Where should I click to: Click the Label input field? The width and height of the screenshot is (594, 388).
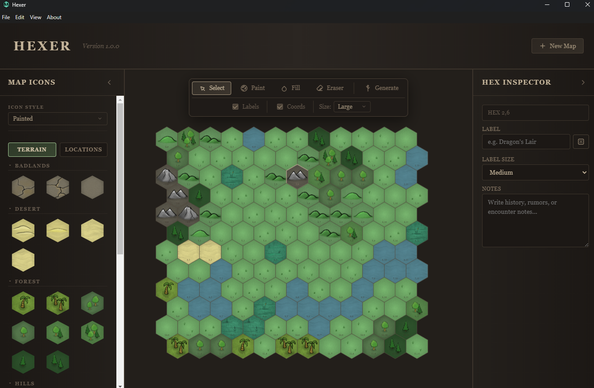(x=526, y=142)
